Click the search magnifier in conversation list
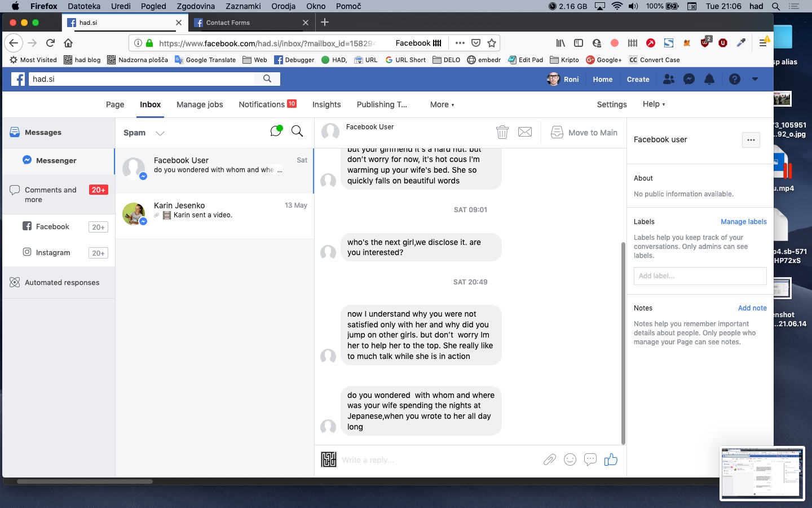Image resolution: width=812 pixels, height=508 pixels. click(x=297, y=132)
